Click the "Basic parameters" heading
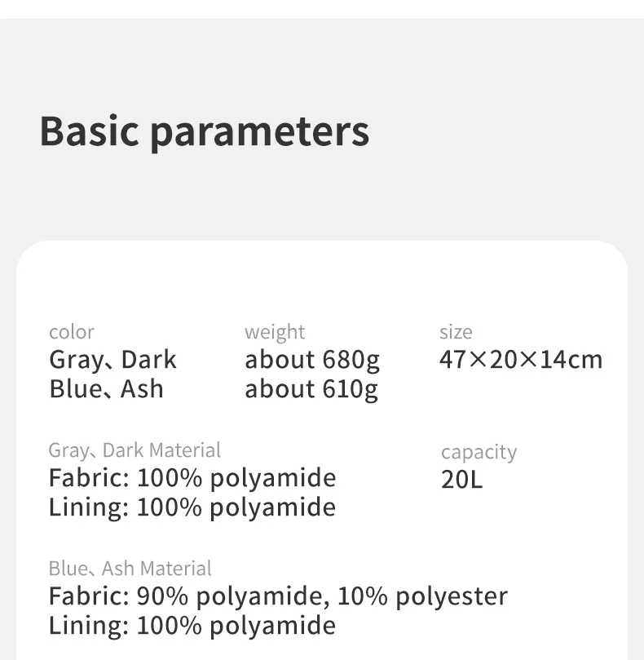644x660 pixels. pyautogui.click(x=204, y=132)
